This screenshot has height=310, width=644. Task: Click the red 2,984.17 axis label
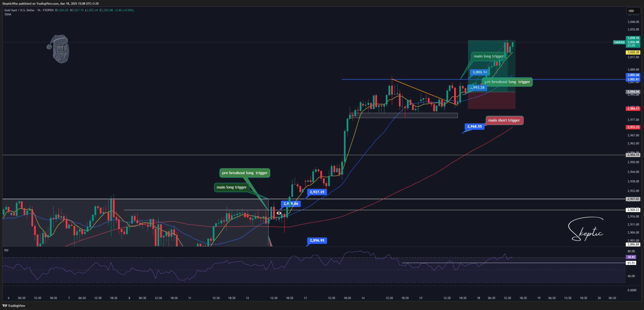click(x=633, y=109)
